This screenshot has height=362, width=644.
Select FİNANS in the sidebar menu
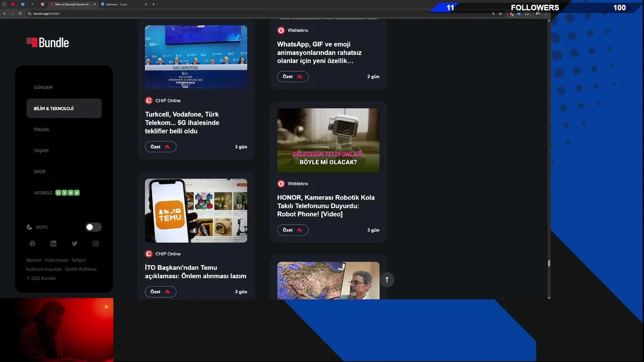coord(41,130)
